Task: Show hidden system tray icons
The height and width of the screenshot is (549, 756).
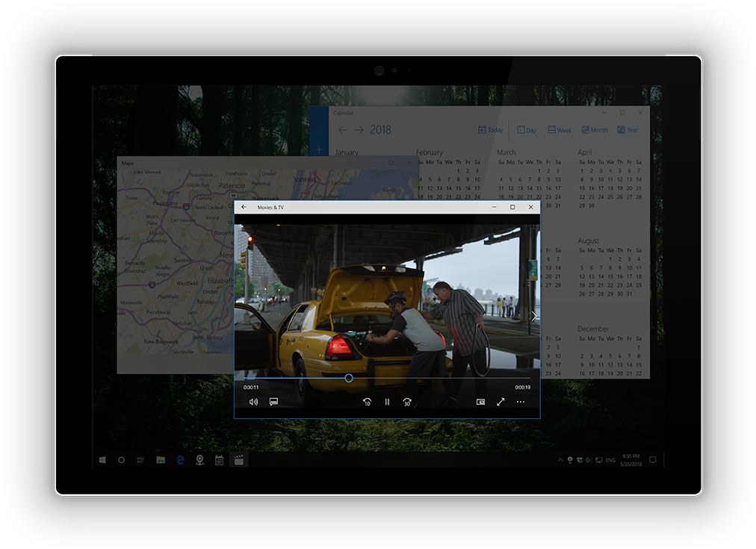Action: [560, 460]
